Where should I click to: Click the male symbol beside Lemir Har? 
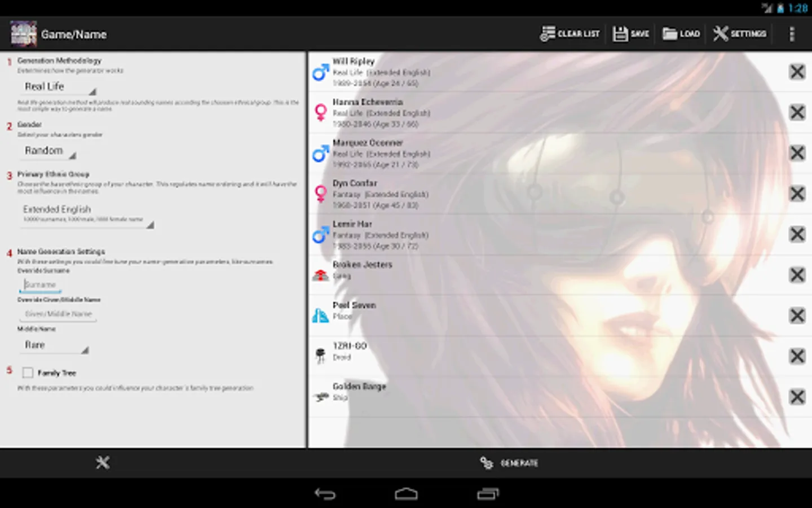pyautogui.click(x=321, y=234)
